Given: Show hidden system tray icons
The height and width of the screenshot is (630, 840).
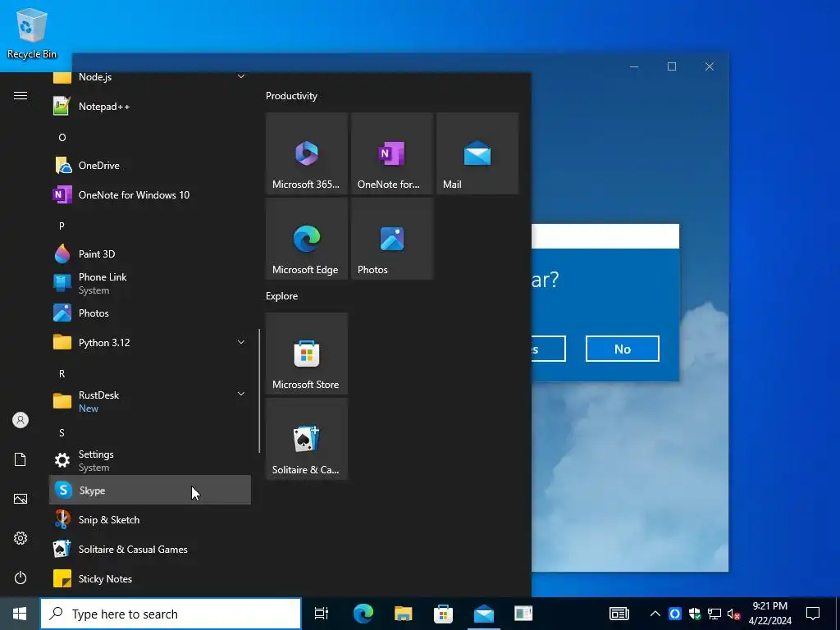Looking at the screenshot, I should (x=655, y=614).
